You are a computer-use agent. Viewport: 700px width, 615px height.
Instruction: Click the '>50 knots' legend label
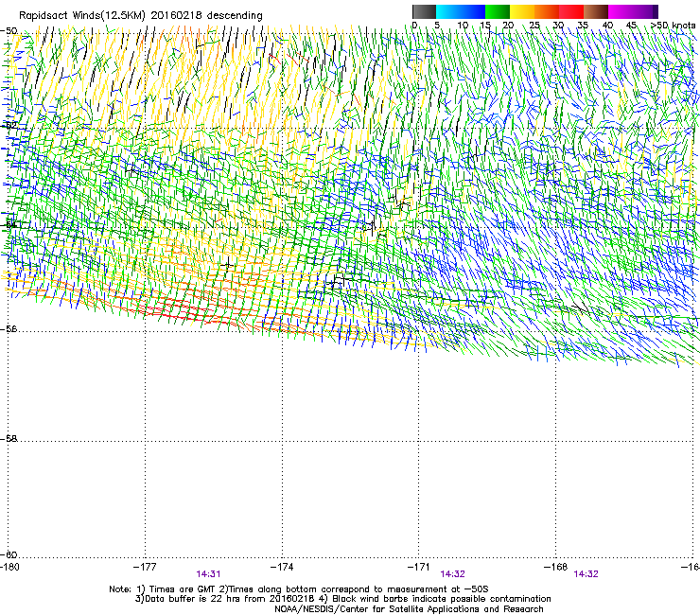(x=673, y=26)
